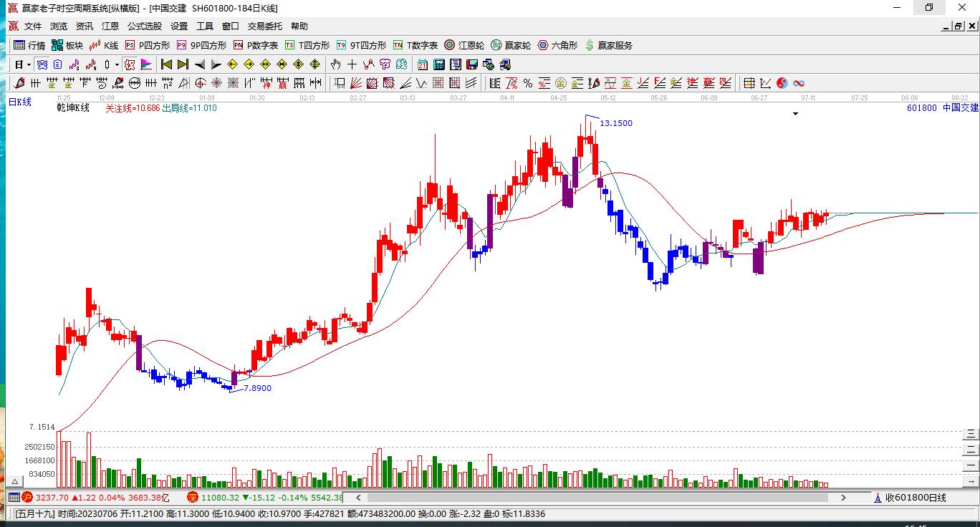Click the calculator icon in toolbar

438,64
